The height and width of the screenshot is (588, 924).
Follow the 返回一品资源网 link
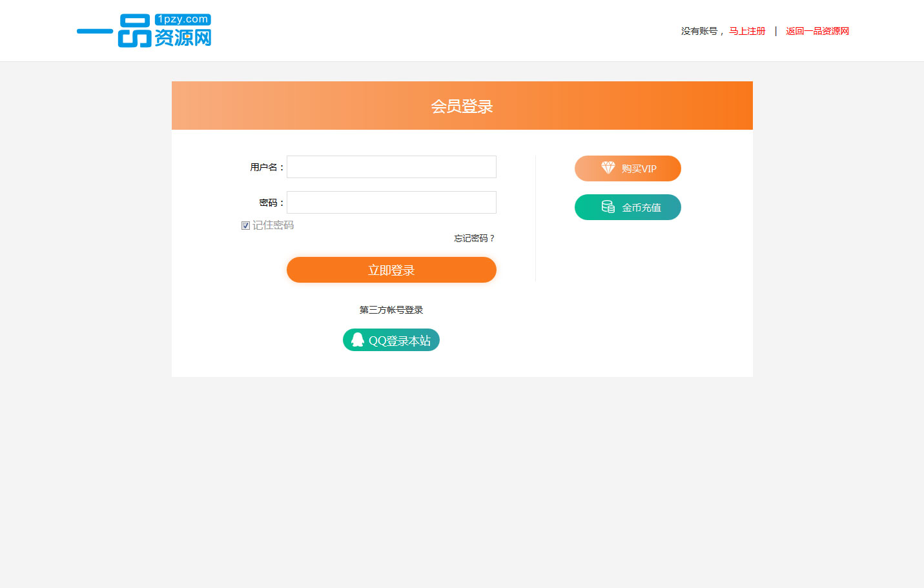tap(817, 31)
